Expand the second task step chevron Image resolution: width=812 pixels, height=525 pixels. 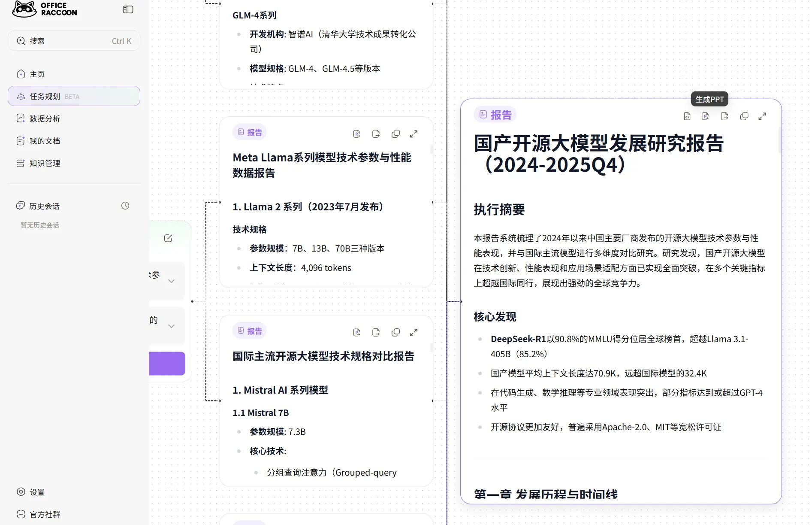click(x=172, y=326)
